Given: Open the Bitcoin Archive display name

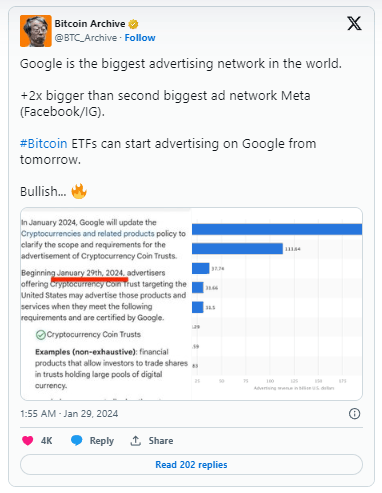Looking at the screenshot, I should (x=90, y=24).
